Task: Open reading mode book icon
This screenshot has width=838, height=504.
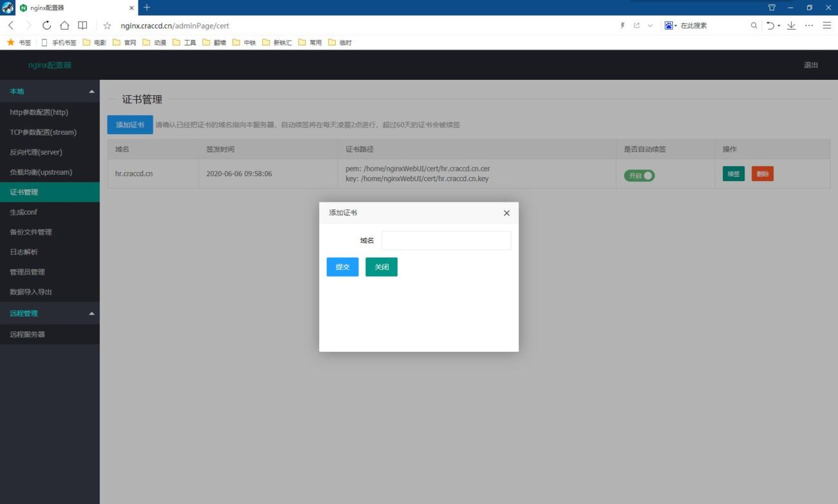Action: click(81, 26)
